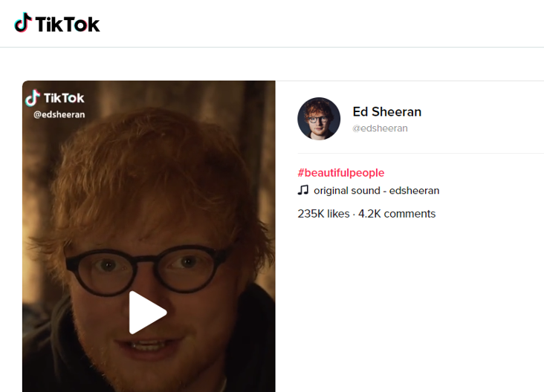Click the @edsheeran watermark on the video
Viewport: 544px width, 392px height.
coord(59,115)
